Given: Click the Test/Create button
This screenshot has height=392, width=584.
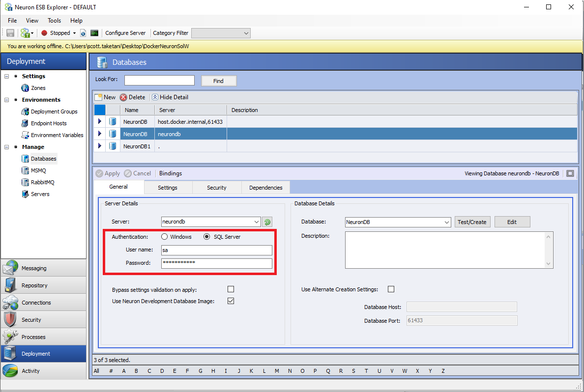Looking at the screenshot, I should (x=472, y=222).
